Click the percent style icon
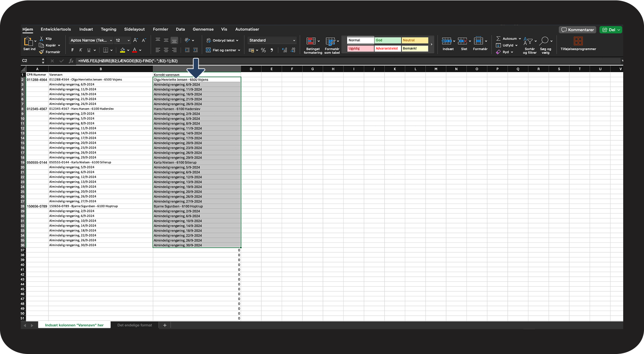This screenshot has width=644, height=354. tap(263, 50)
